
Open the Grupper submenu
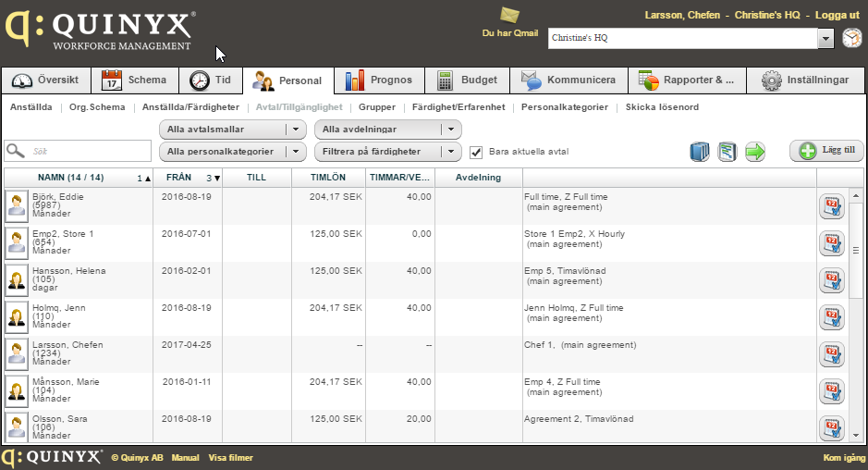click(x=377, y=107)
